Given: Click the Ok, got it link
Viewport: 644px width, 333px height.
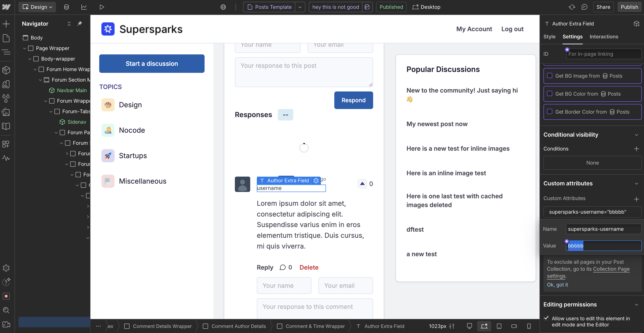Looking at the screenshot, I should click(x=557, y=285).
